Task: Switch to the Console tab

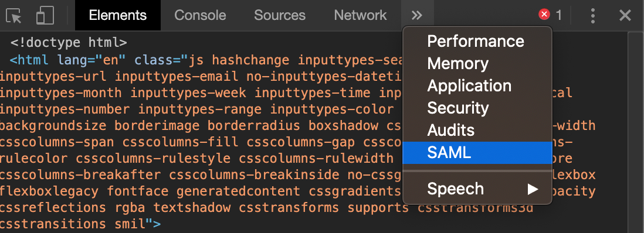Action: click(200, 15)
